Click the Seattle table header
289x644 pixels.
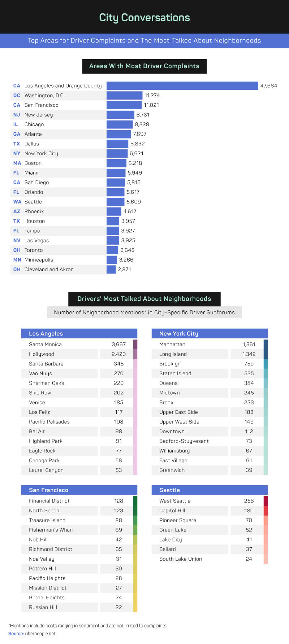click(x=210, y=490)
